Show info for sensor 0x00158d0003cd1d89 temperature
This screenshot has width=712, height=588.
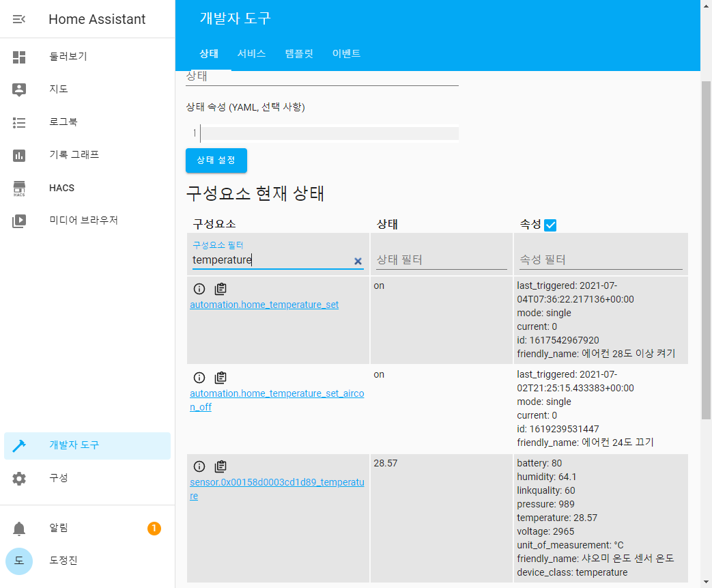[x=199, y=466]
